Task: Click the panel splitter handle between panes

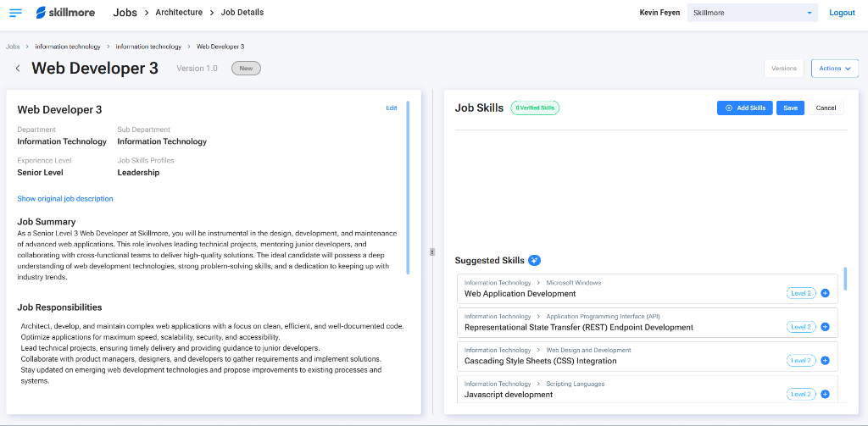Action: (x=432, y=252)
